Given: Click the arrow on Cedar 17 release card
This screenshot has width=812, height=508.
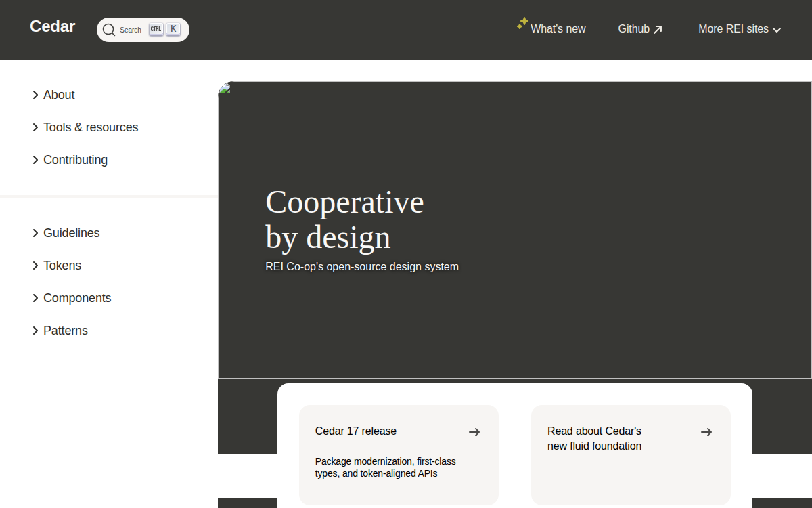Looking at the screenshot, I should (x=474, y=432).
